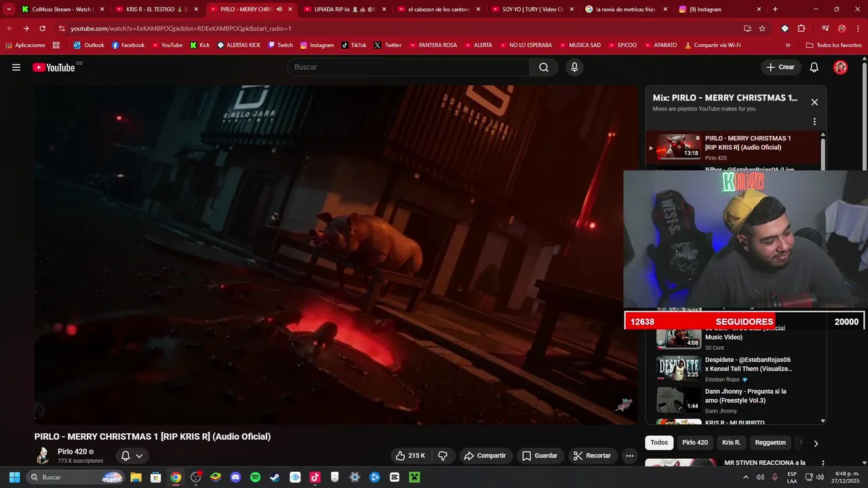Open the tab search dropdown arrow

pos(9,9)
